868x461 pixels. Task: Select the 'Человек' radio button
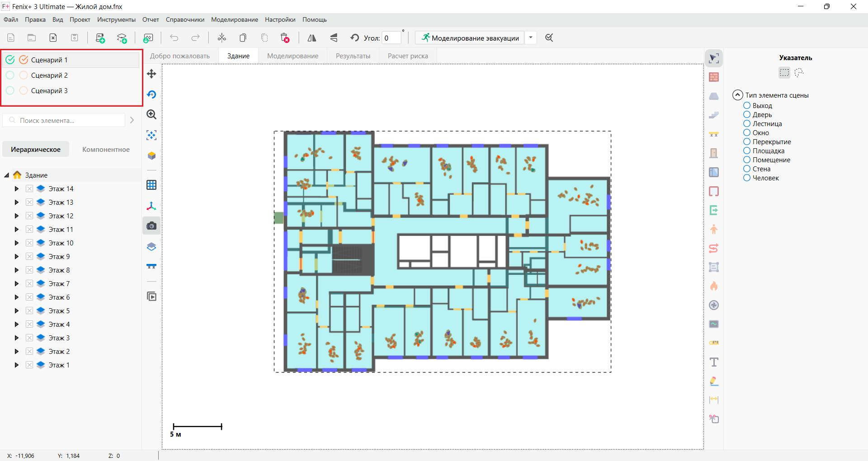(747, 178)
